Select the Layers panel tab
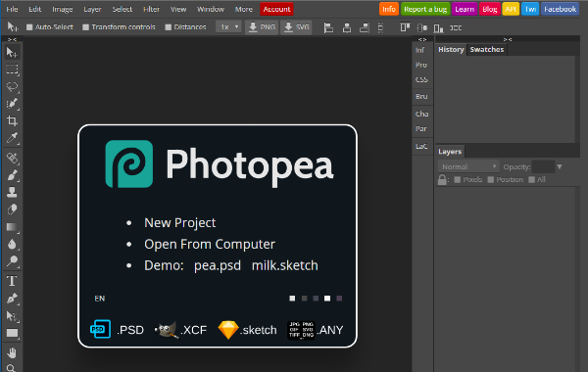Screen dimensions: 588x372 point(450,152)
